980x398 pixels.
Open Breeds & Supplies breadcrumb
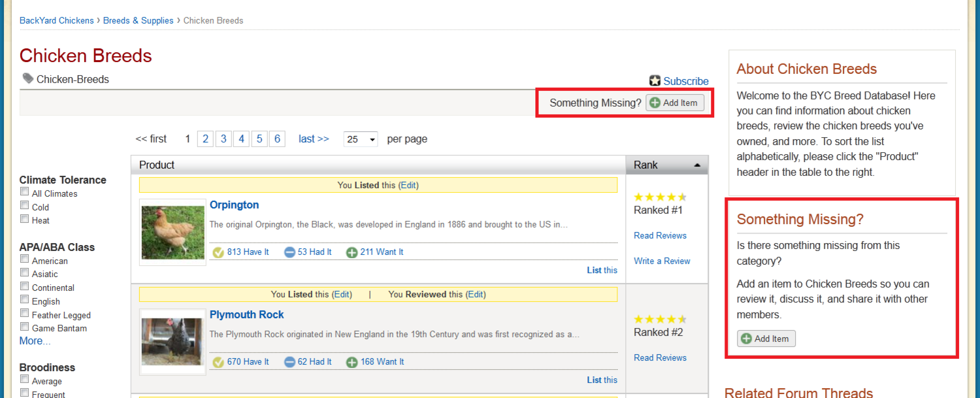pyautogui.click(x=139, y=20)
